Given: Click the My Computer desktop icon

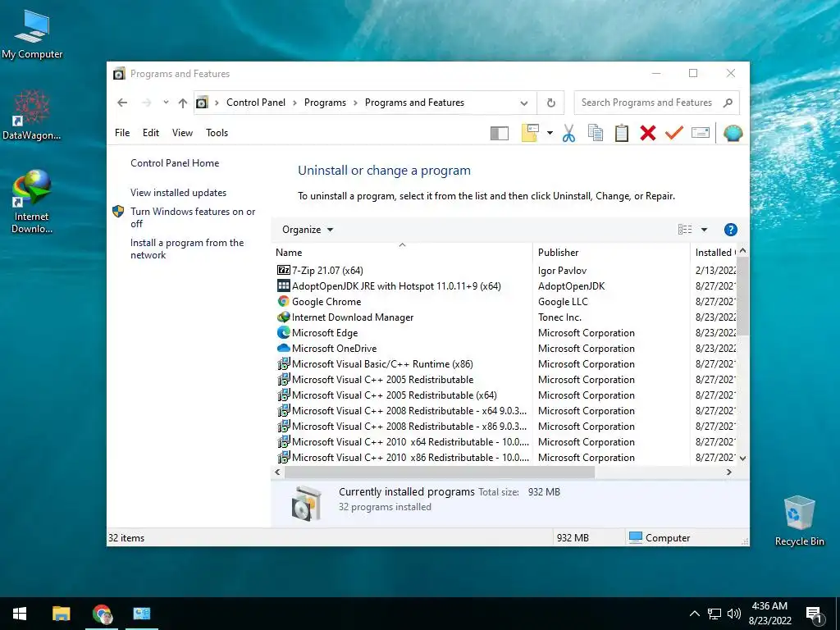Looking at the screenshot, I should (32, 34).
